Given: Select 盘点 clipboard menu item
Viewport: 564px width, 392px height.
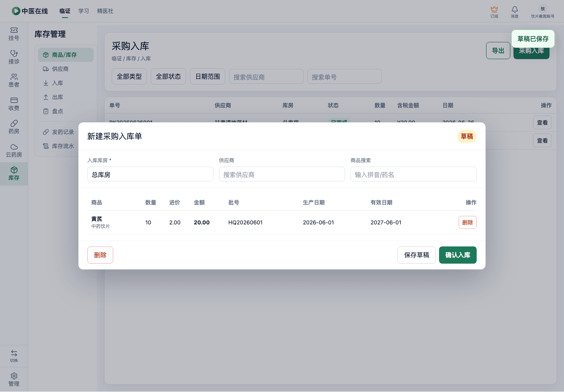Looking at the screenshot, I should tap(66, 111).
